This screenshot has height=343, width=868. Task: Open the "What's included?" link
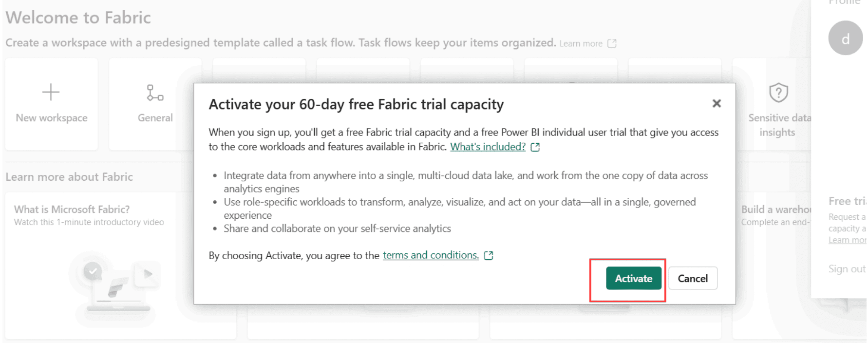(x=488, y=147)
